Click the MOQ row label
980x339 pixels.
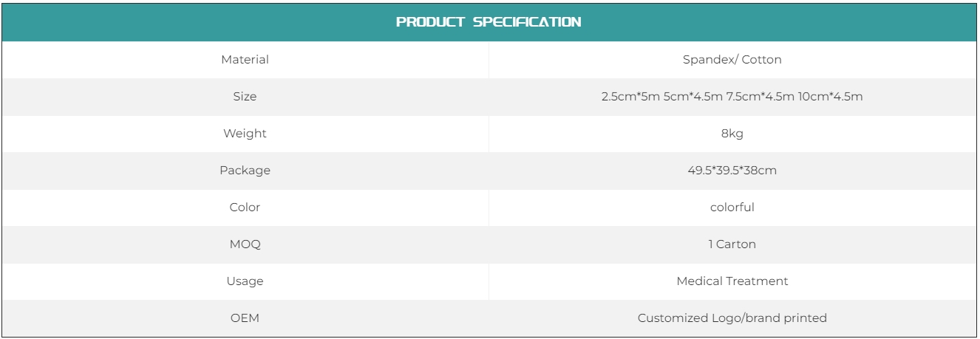tap(245, 244)
